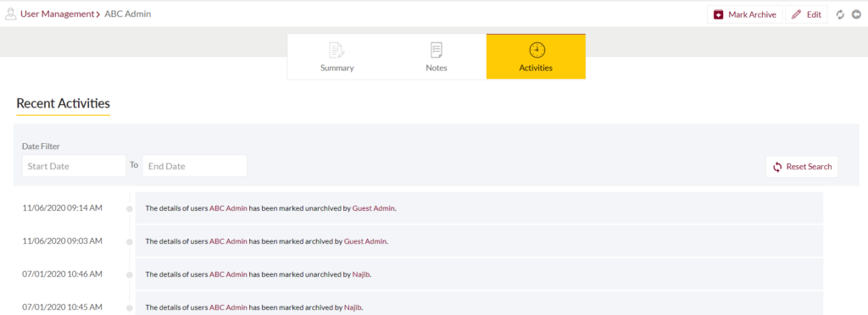Screen dimensions: 868x315
Task: Click the Mark Archive button
Action: (x=744, y=14)
